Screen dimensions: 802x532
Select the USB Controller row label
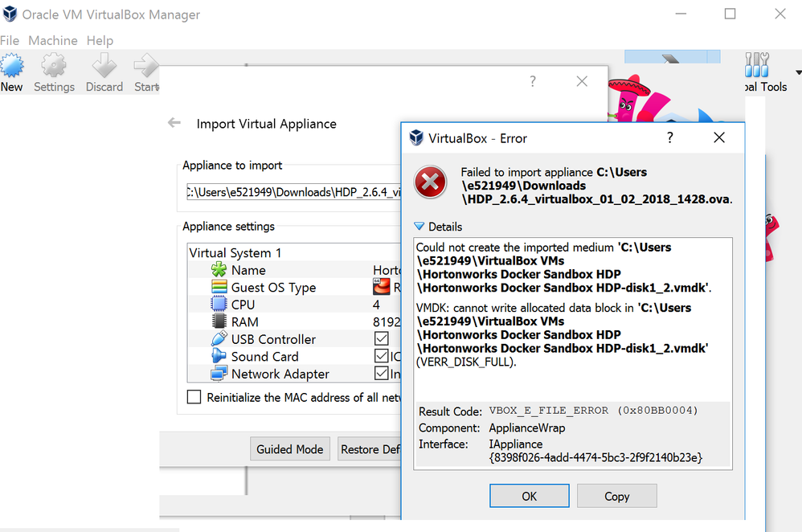(274, 339)
